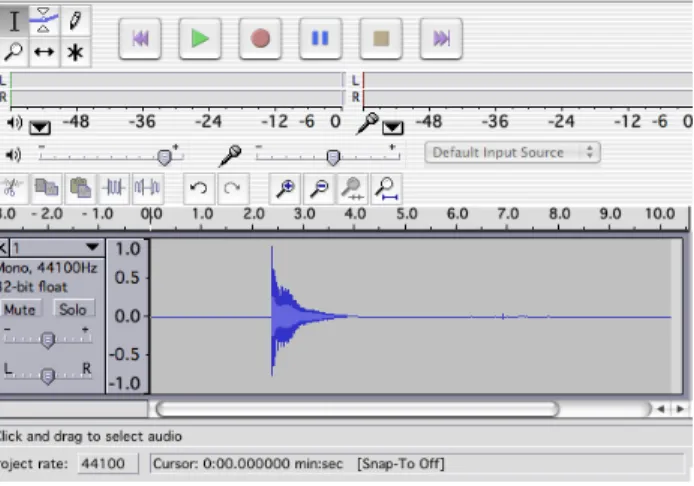Click the Undo arrow icon
The image size is (694, 486).
point(199,189)
